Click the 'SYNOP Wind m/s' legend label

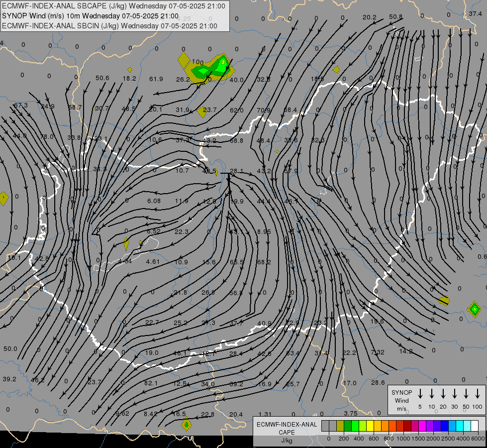point(401,400)
